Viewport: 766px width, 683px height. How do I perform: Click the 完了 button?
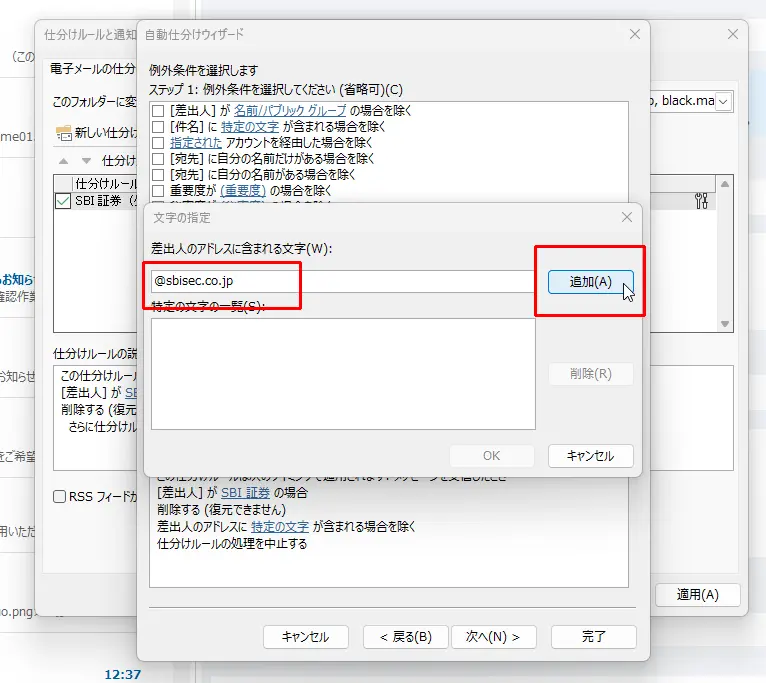[x=594, y=637]
